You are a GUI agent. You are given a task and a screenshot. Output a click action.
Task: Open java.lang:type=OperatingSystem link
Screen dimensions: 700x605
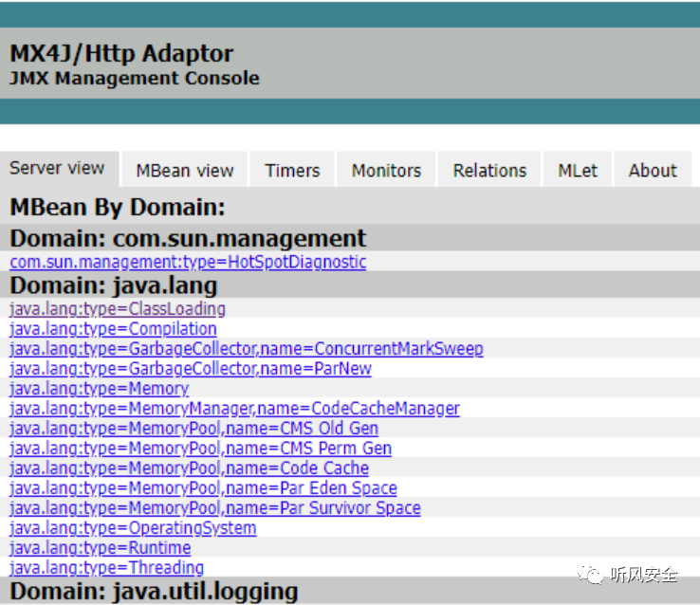(x=133, y=528)
